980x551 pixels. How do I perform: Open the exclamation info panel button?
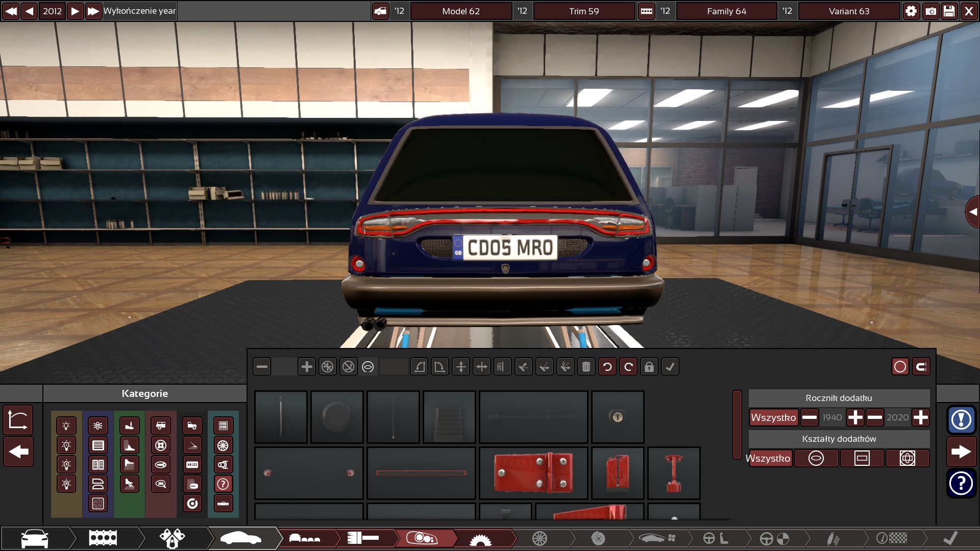(x=961, y=420)
